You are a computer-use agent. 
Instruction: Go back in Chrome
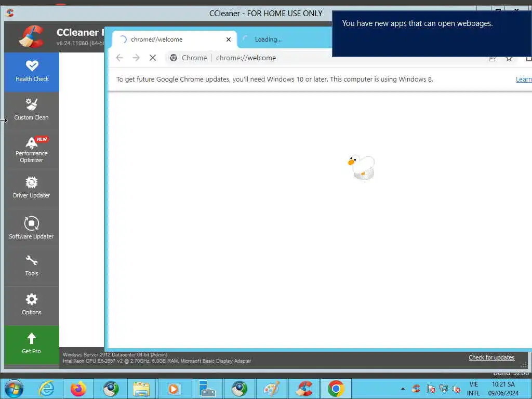coord(119,58)
